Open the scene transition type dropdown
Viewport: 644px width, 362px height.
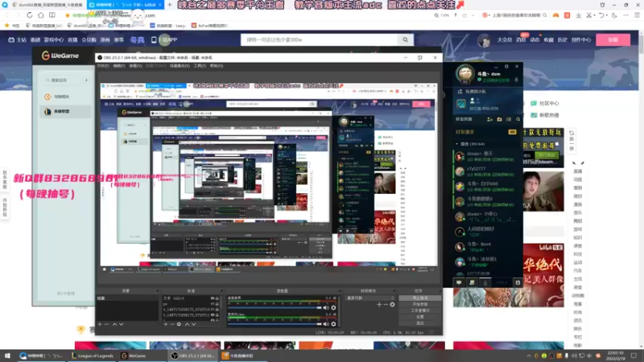(370, 298)
